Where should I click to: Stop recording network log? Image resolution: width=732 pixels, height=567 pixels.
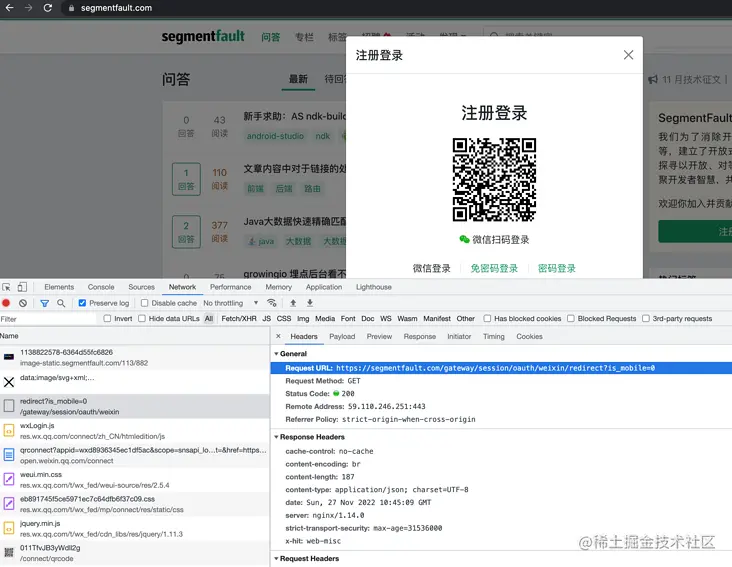6,303
